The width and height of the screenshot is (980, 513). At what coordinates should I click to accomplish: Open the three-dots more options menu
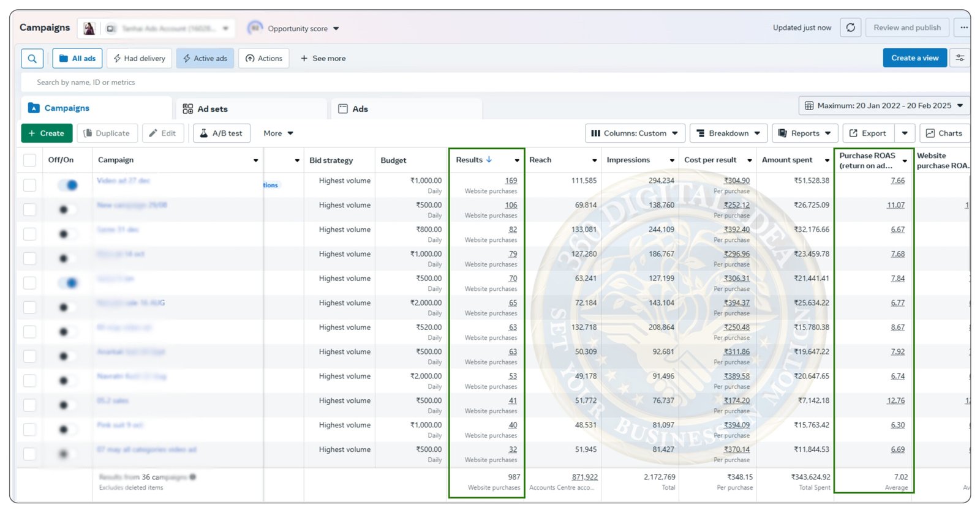click(963, 28)
